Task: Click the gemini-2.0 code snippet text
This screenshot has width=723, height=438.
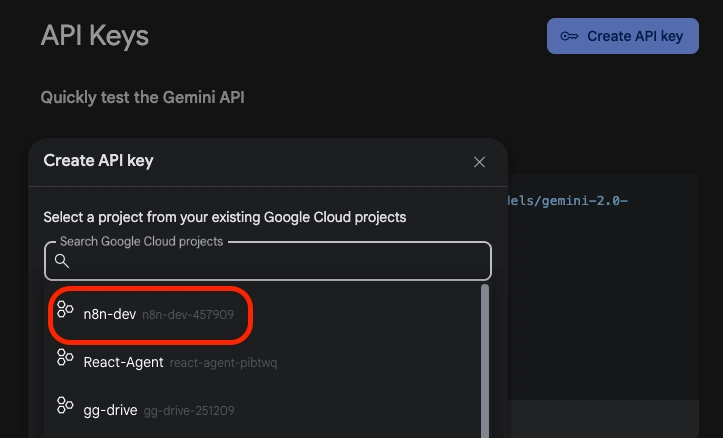Action: tap(568, 201)
